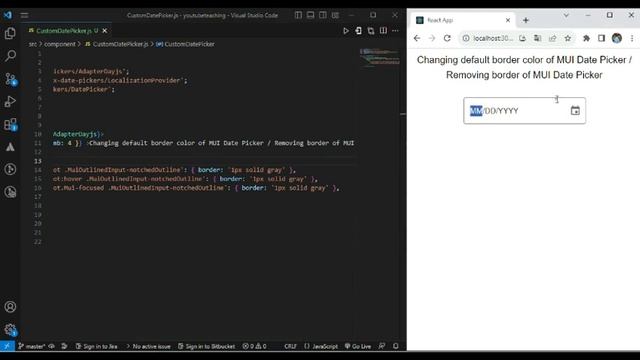This screenshot has width=640, height=360.
Task: Click the MM/DD/YYYY date input field
Action: (x=524, y=111)
